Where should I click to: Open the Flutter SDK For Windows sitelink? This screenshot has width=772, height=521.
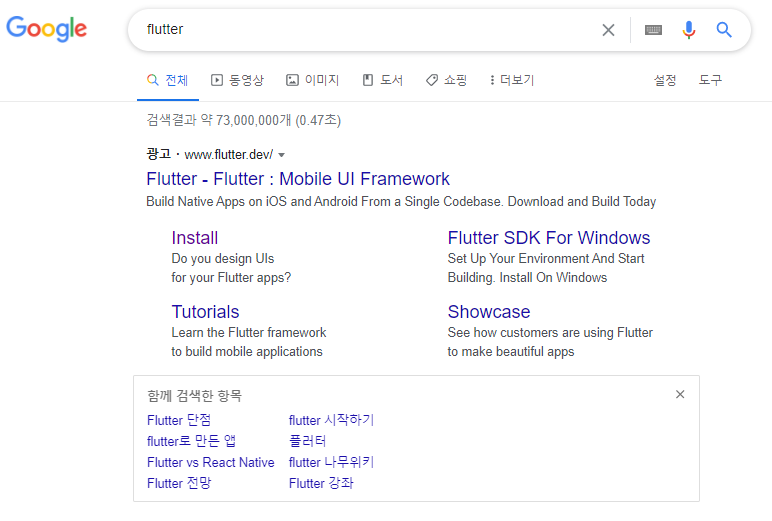[x=549, y=238]
